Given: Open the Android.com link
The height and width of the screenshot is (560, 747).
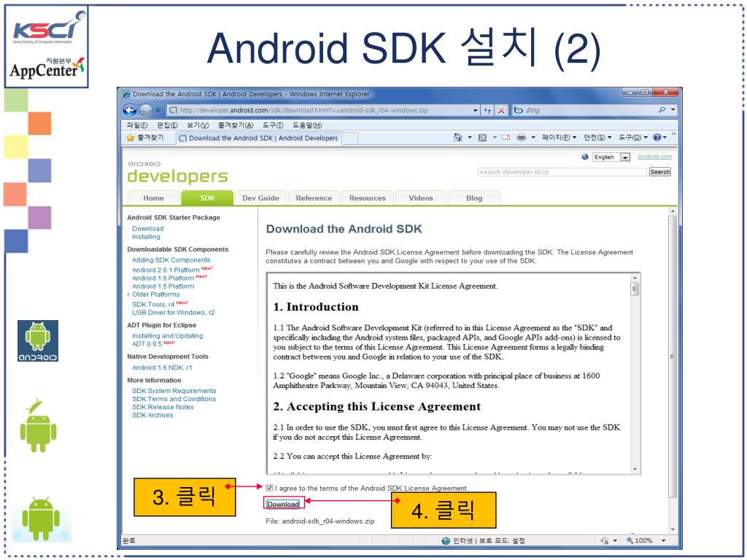Looking at the screenshot, I should 654,157.
